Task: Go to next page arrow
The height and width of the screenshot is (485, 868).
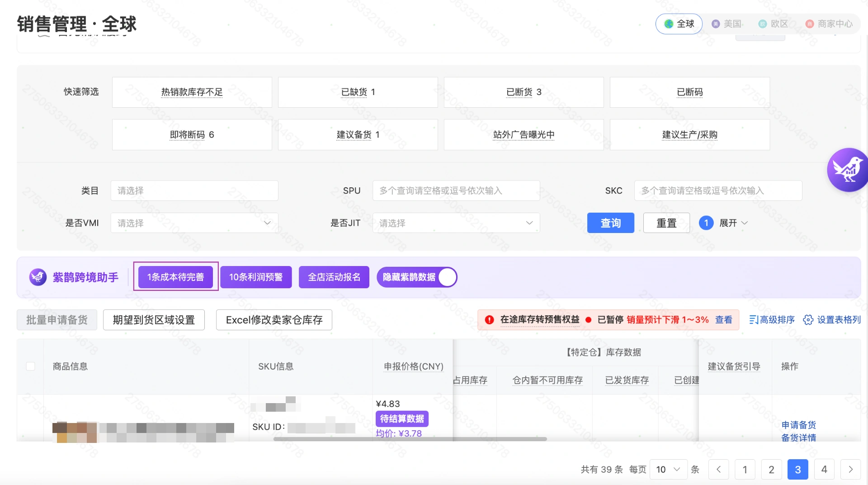Action: (x=850, y=470)
